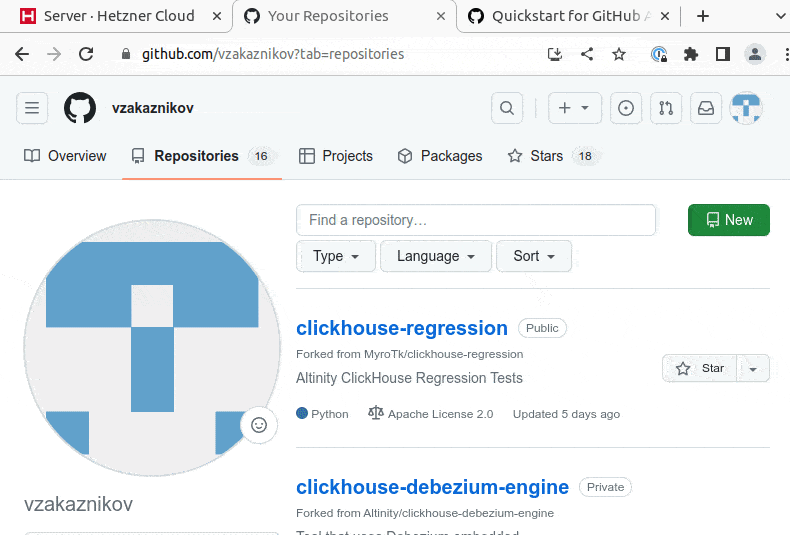The image size is (790, 535).
Task: Open the password manager extension icon
Action: [659, 54]
